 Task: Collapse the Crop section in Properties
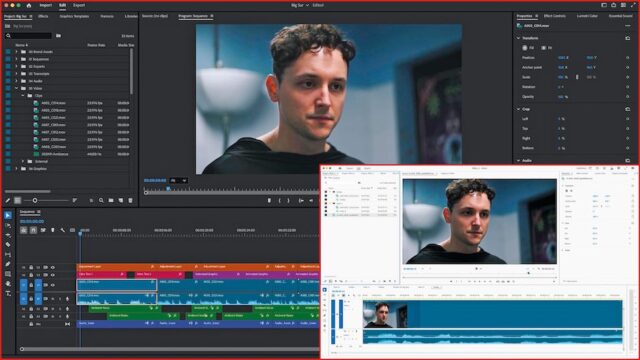click(519, 109)
